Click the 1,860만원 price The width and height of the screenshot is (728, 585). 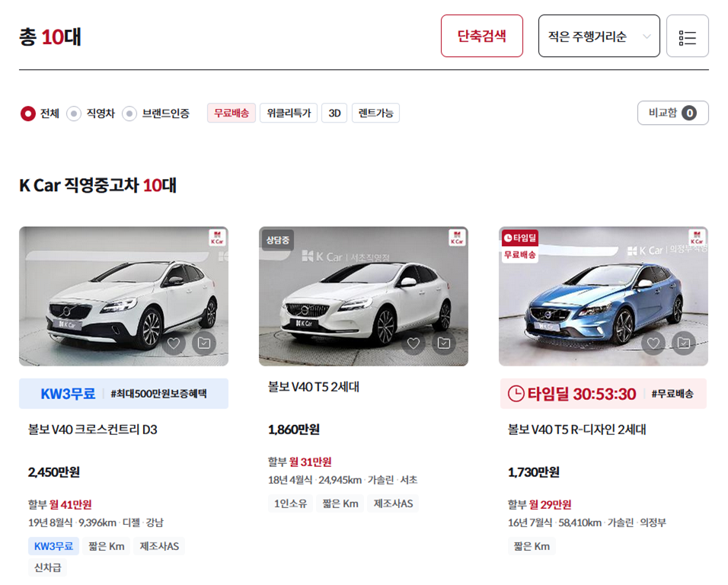[x=294, y=430]
